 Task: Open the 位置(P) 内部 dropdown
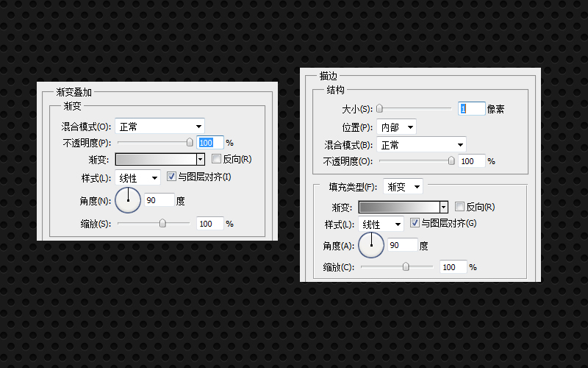[x=396, y=127]
